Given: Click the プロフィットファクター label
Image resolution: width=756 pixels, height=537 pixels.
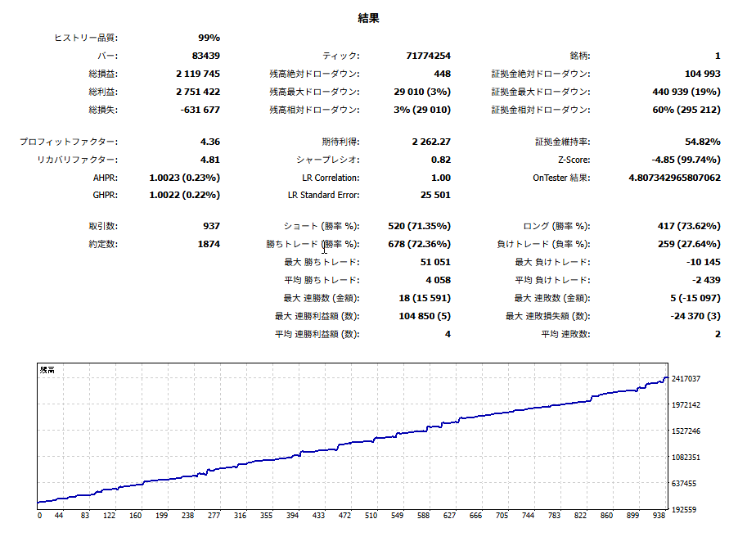Looking at the screenshot, I should [x=69, y=142].
